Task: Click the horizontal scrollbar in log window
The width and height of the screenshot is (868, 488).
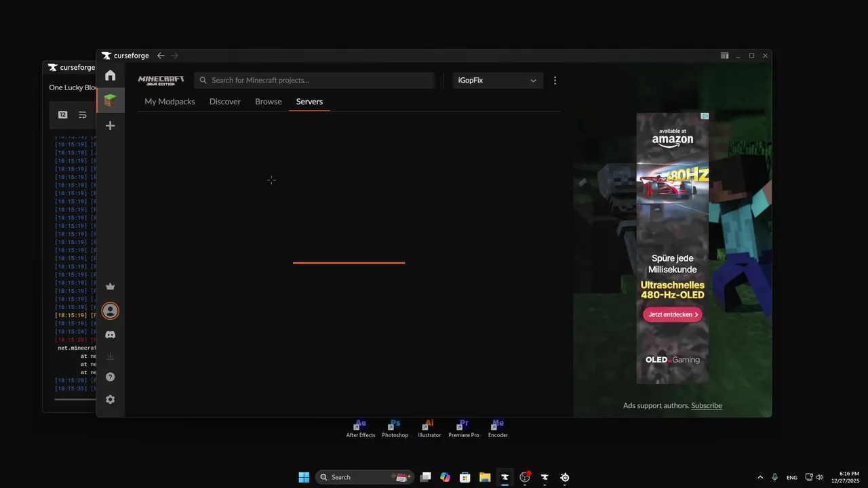Action: tap(75, 399)
